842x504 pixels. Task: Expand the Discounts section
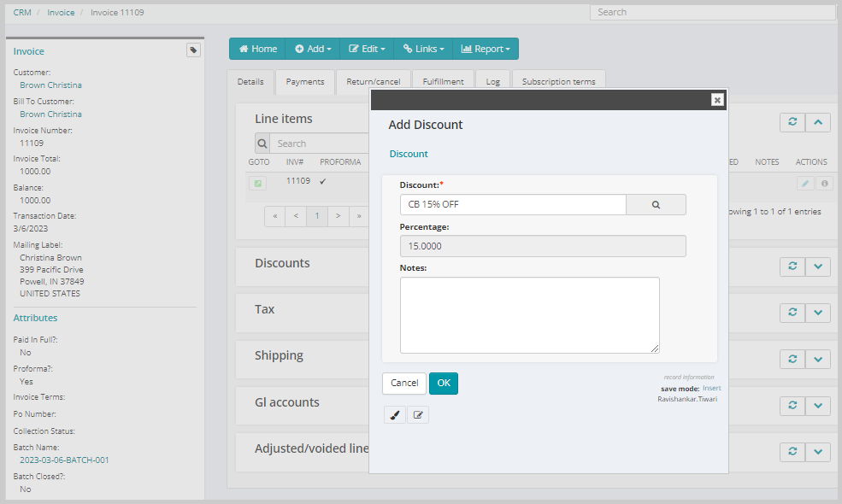[x=818, y=267]
